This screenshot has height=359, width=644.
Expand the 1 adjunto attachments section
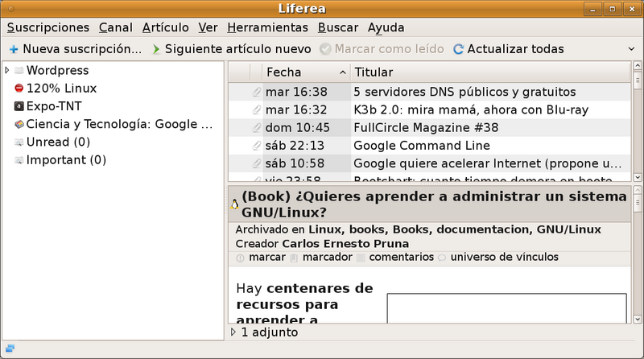tap(234, 332)
